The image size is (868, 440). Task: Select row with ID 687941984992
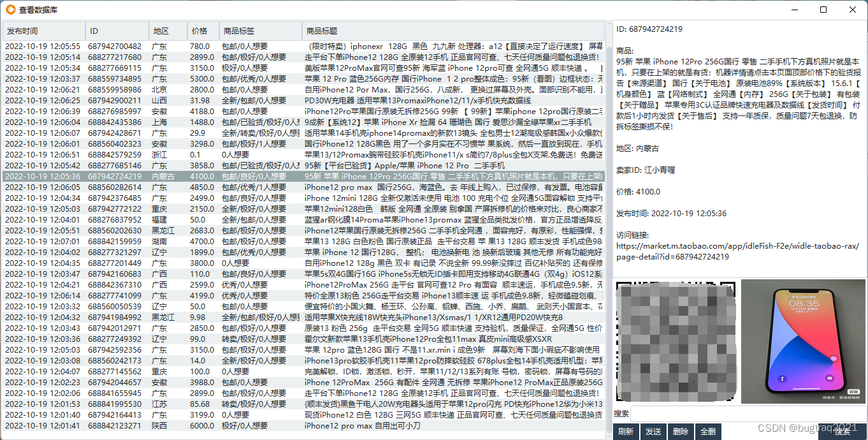point(303,318)
